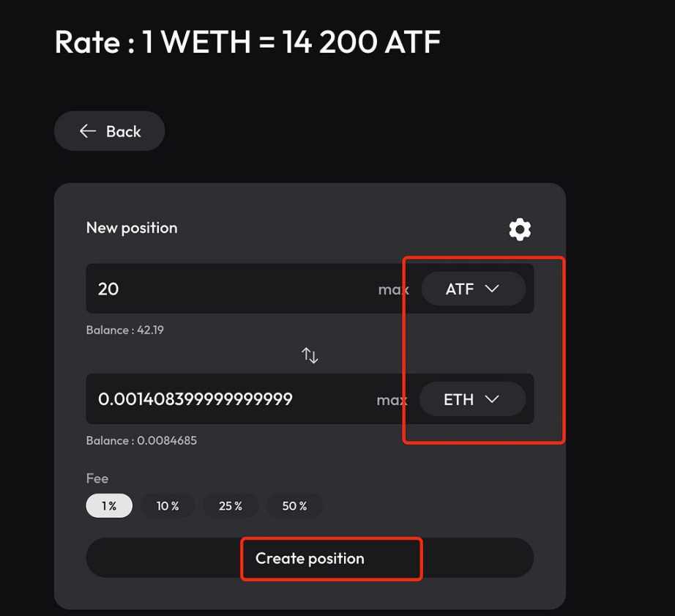Click the chevron beside ETH
Viewport: 675px width, 616px height.
[492, 399]
